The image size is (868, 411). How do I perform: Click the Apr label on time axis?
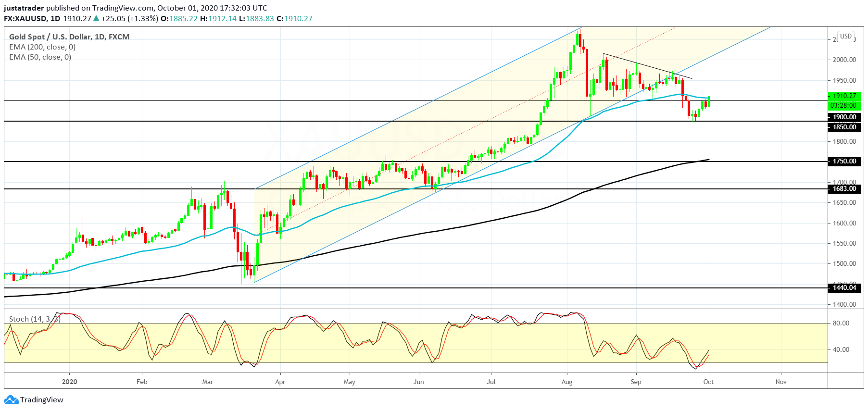click(x=280, y=382)
